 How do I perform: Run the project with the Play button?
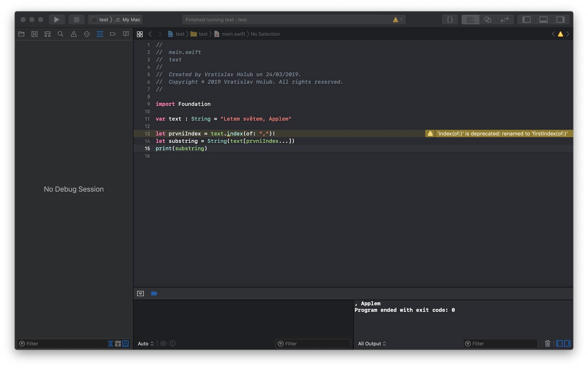click(x=57, y=20)
